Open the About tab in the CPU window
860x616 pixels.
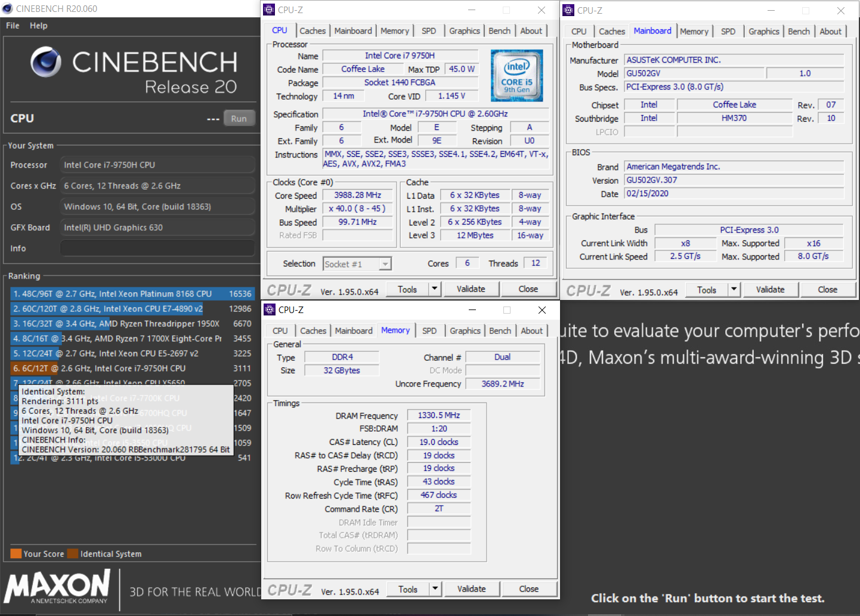tap(531, 31)
